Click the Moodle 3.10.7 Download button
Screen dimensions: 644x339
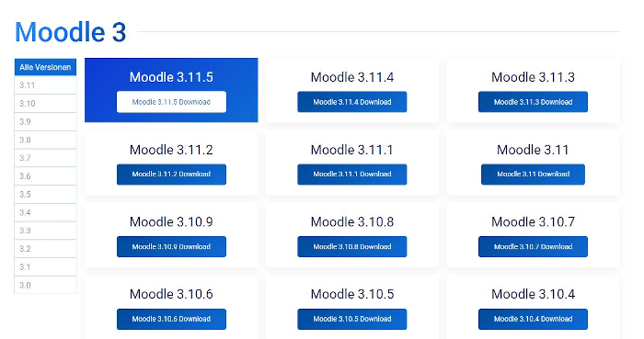(x=533, y=246)
